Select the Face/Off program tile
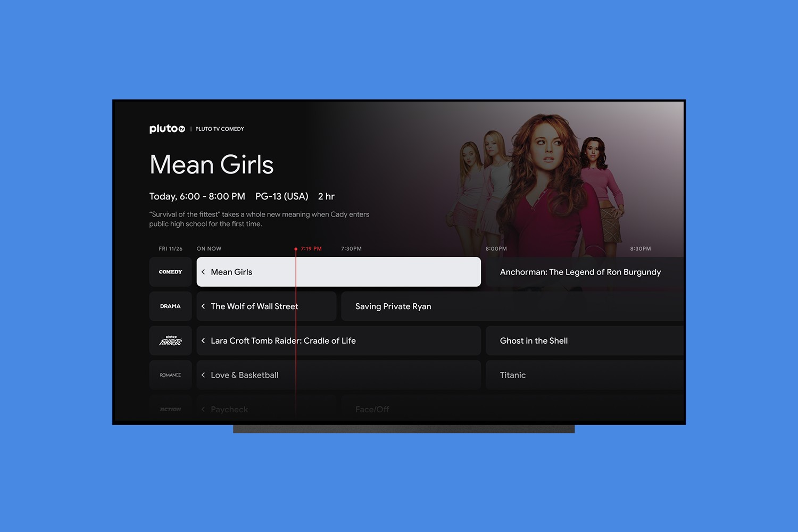The height and width of the screenshot is (532, 798). [x=512, y=409]
